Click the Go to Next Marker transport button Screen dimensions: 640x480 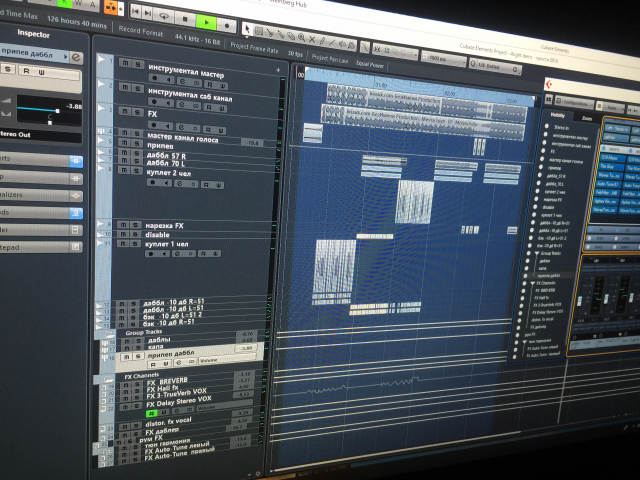click(148, 13)
